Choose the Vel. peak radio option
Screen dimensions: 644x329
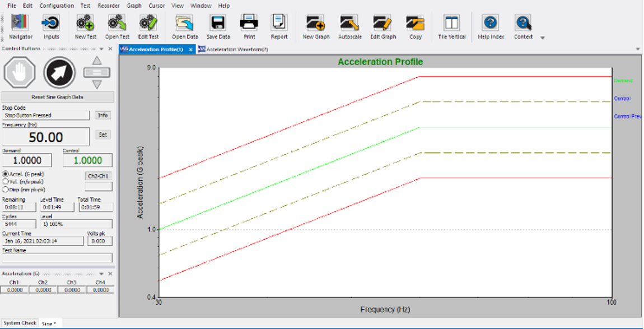pyautogui.click(x=6, y=182)
